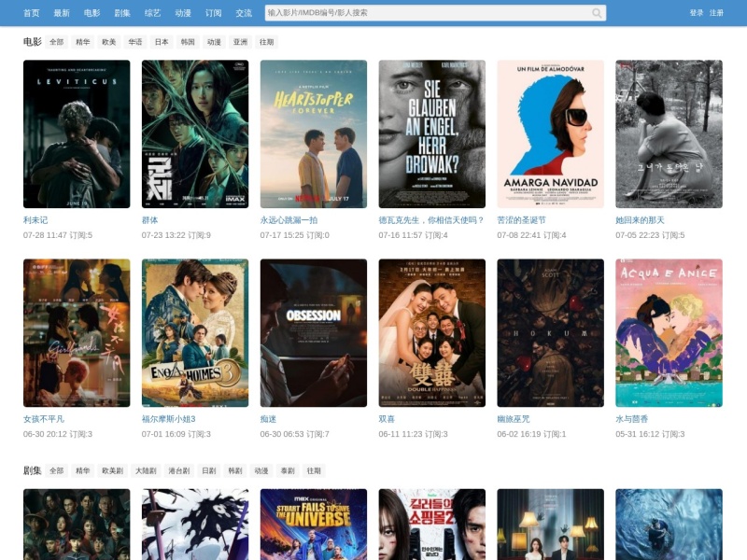The image size is (747, 560).
Task: Select 精华 filter in the 剧集 section
Action: [83, 470]
